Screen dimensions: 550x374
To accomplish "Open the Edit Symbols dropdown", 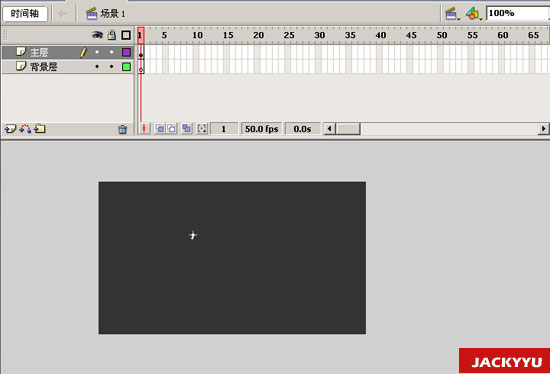I will tap(474, 14).
